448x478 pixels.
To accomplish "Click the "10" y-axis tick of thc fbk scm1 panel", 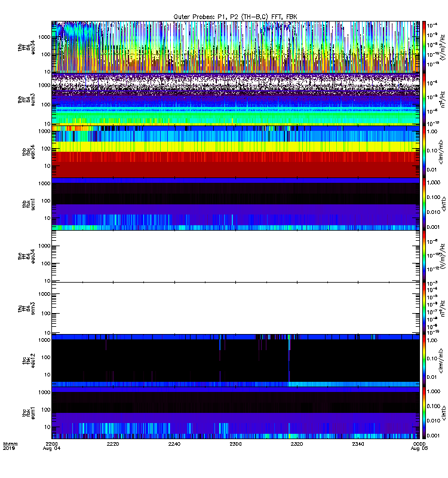I will (48, 427).
